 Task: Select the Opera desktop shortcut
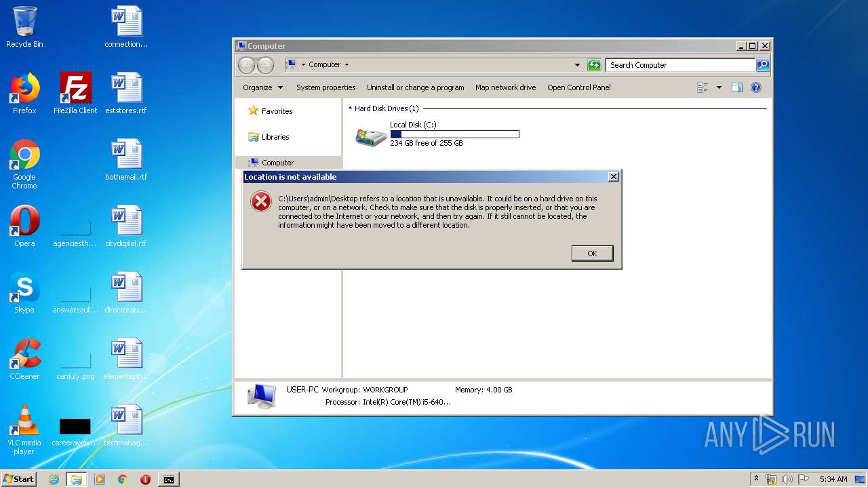pyautogui.click(x=24, y=226)
